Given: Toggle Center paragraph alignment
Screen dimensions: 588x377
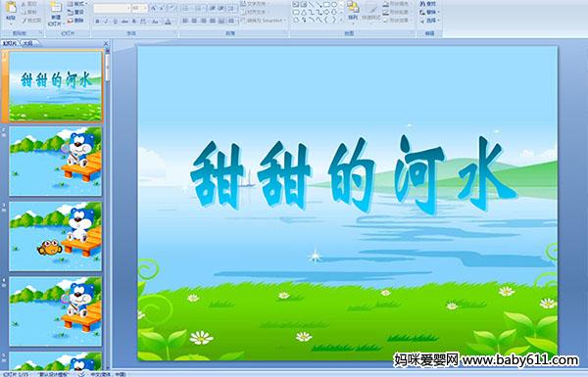Looking at the screenshot, I should pyautogui.click(x=194, y=21).
